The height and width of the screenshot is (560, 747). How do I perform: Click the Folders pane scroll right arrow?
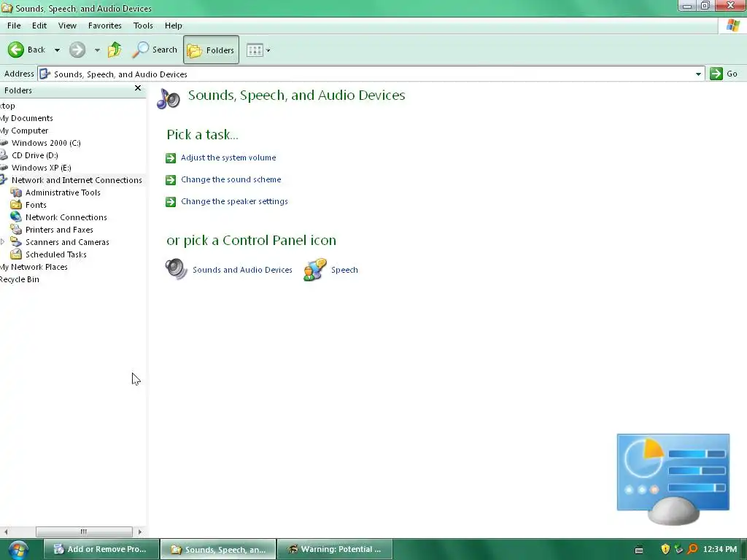[139, 532]
